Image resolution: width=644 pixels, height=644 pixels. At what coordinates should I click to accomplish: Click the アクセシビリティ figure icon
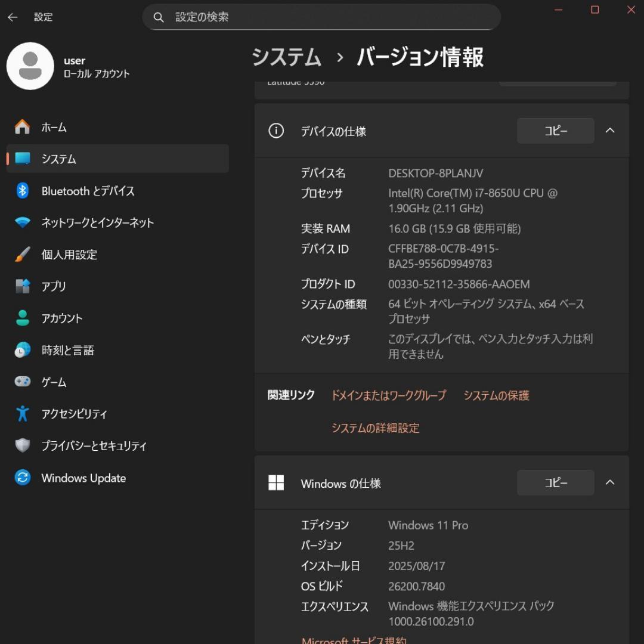22,413
